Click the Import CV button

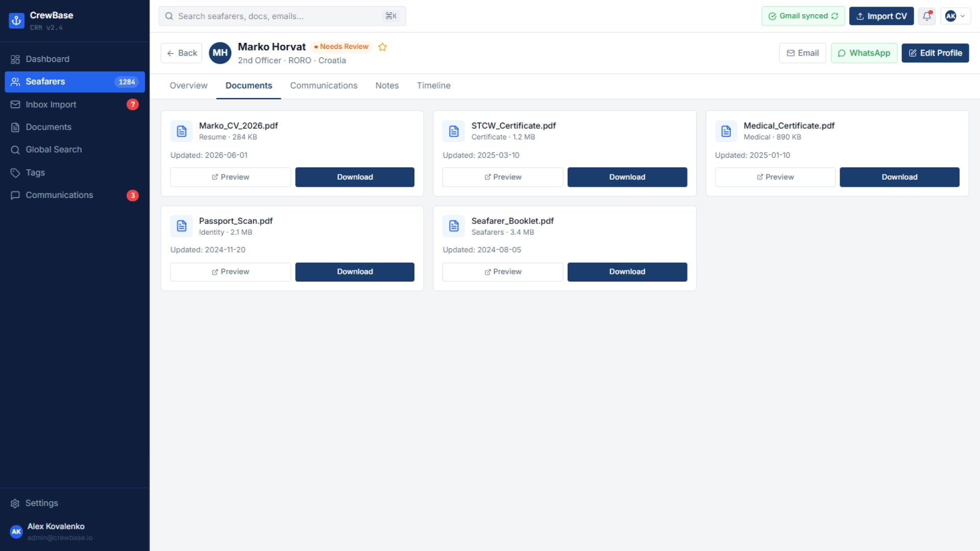click(x=881, y=16)
